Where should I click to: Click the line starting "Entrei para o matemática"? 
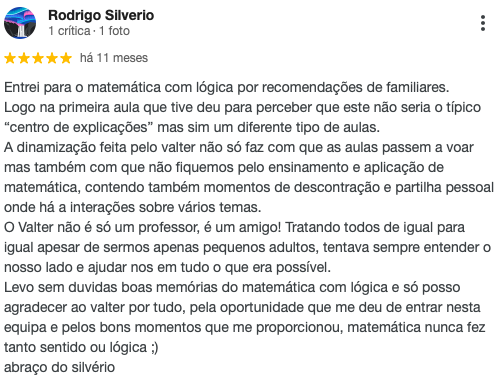tap(227, 88)
